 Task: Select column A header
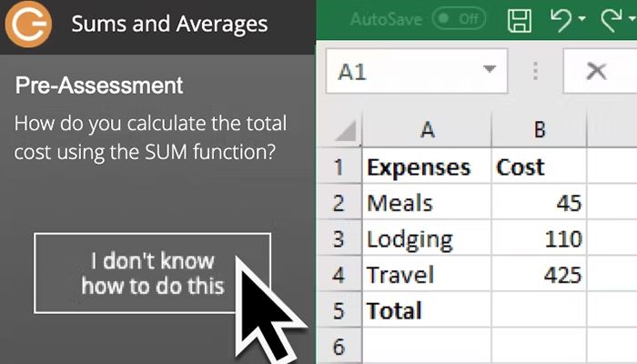pyautogui.click(x=427, y=130)
